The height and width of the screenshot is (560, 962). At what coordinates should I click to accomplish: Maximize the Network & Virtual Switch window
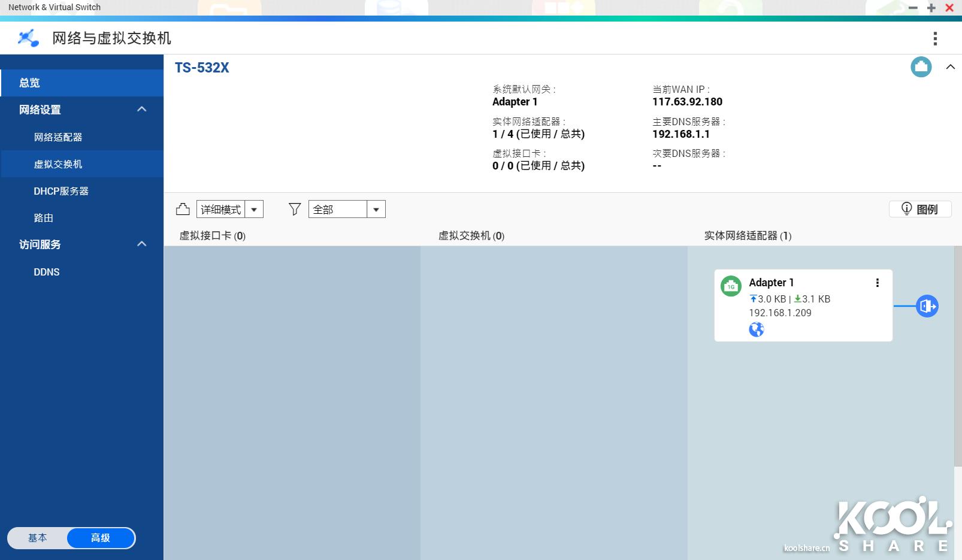(931, 8)
